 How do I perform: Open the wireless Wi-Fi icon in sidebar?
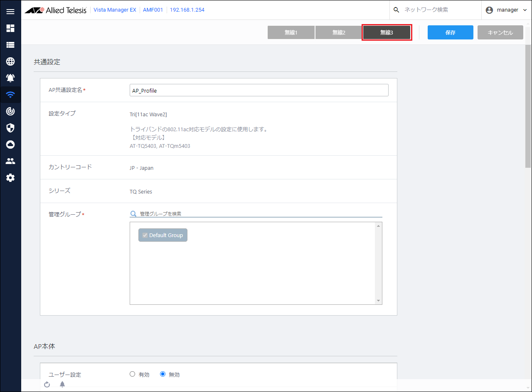pyautogui.click(x=10, y=95)
